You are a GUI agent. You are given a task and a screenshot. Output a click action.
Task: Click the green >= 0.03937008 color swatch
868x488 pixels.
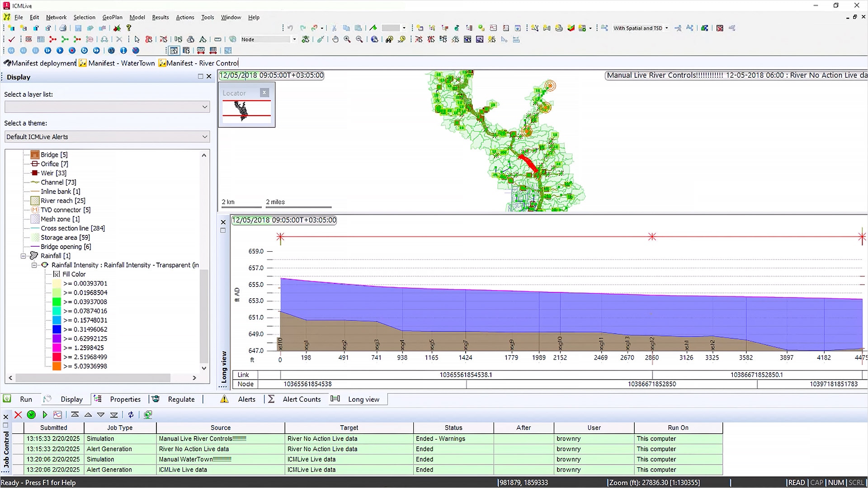tap(56, 301)
